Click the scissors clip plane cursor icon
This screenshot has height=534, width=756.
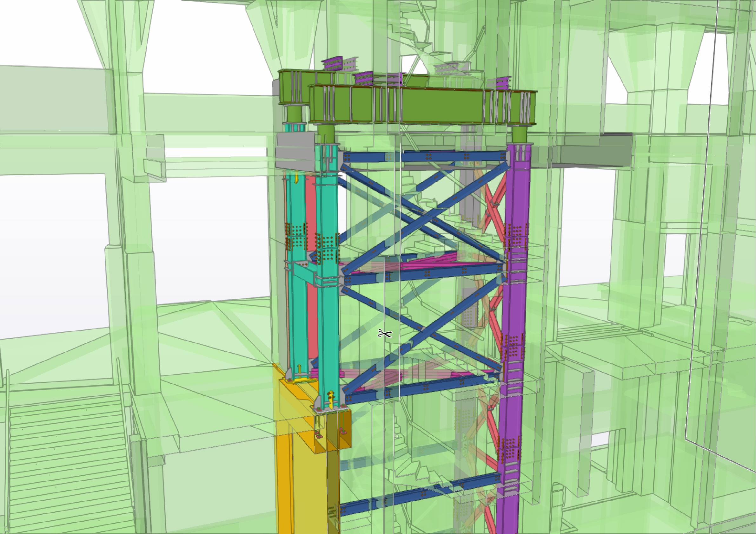pyautogui.click(x=385, y=334)
